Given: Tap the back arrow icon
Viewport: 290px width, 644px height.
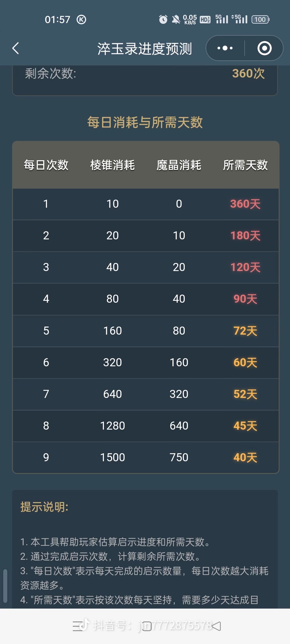Looking at the screenshot, I should 16,48.
